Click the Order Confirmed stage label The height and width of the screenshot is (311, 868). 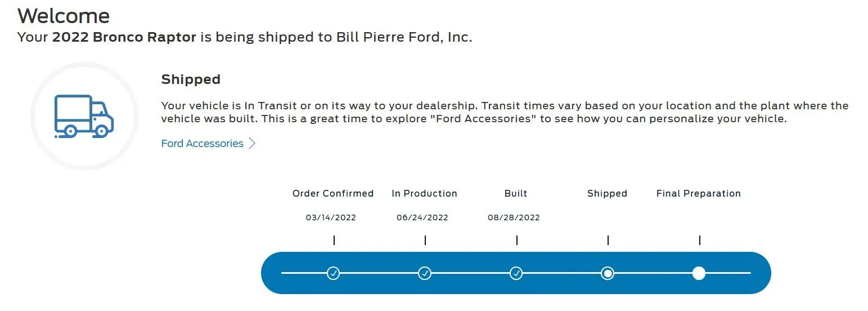(x=333, y=193)
